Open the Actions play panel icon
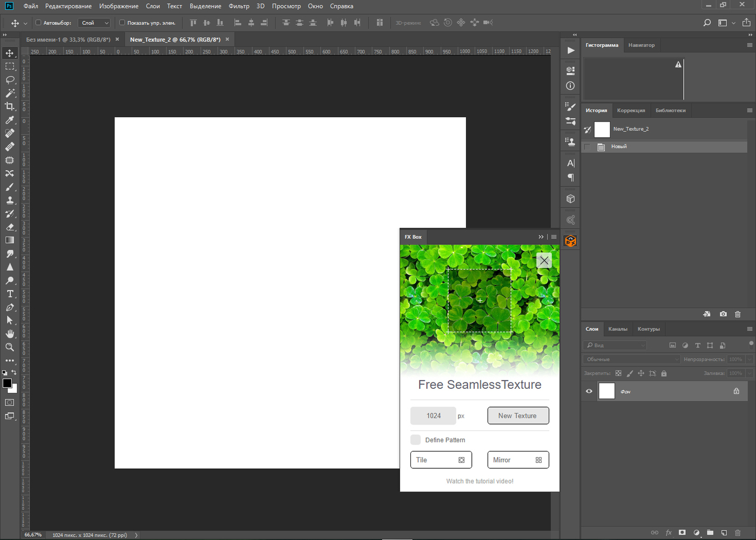The image size is (756, 540). click(571, 50)
